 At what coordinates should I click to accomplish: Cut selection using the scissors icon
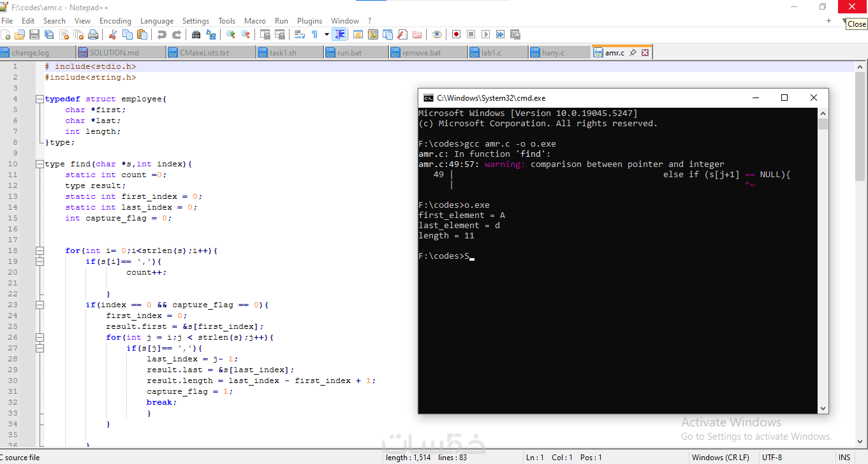point(113,34)
